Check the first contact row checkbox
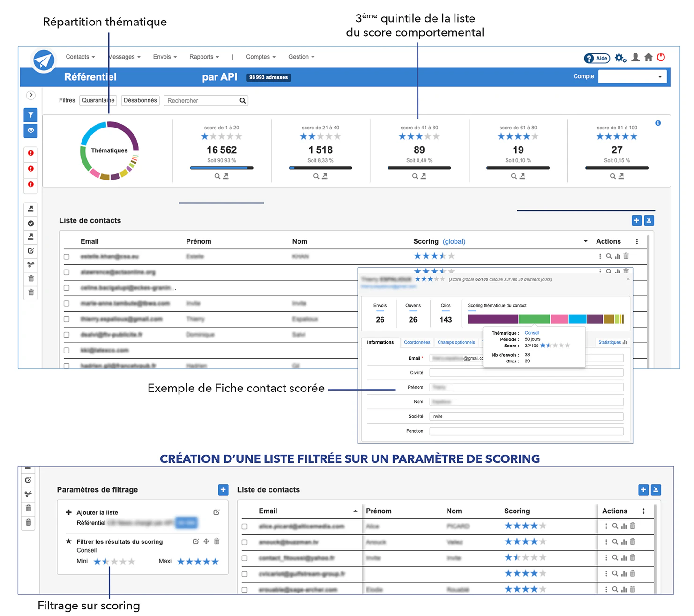 point(67,257)
